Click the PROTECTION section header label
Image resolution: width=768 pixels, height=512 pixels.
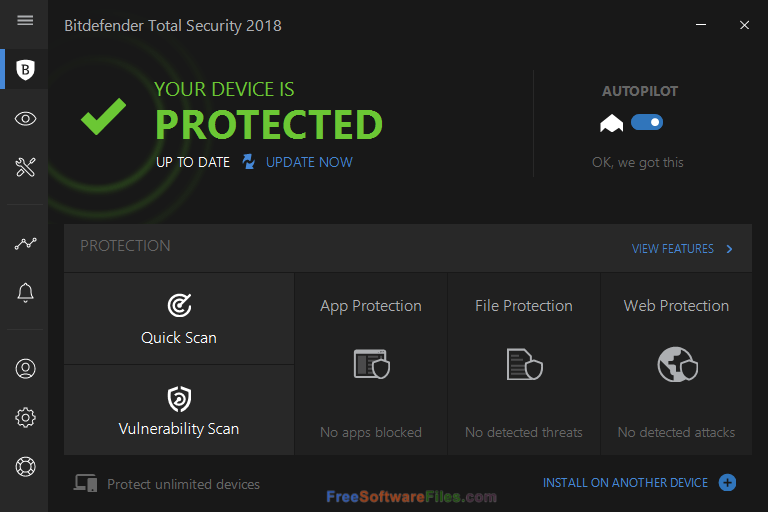(125, 245)
